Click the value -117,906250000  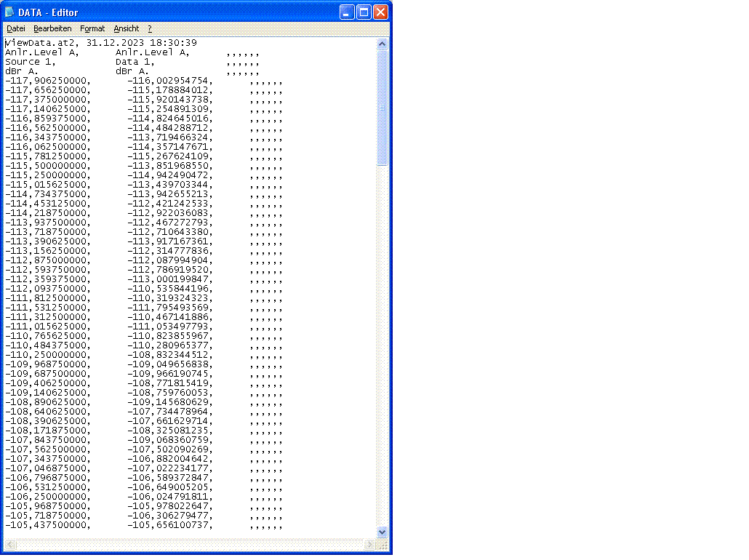[x=47, y=81]
